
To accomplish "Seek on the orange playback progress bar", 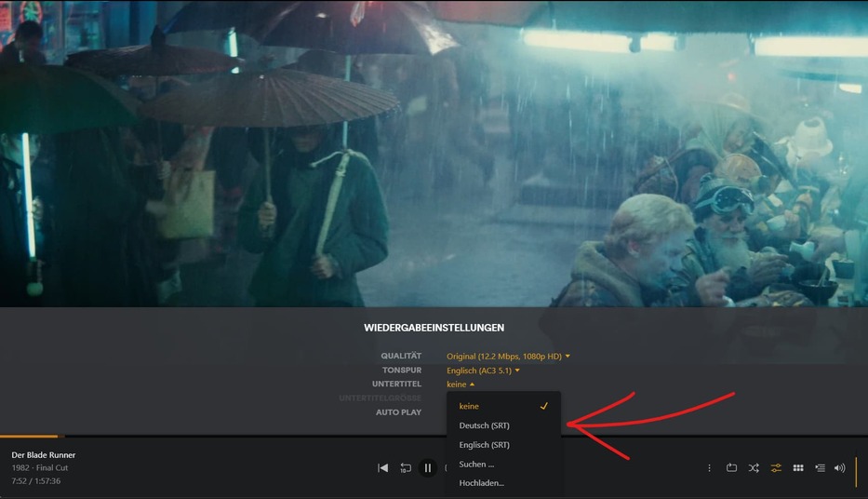I will (x=29, y=436).
